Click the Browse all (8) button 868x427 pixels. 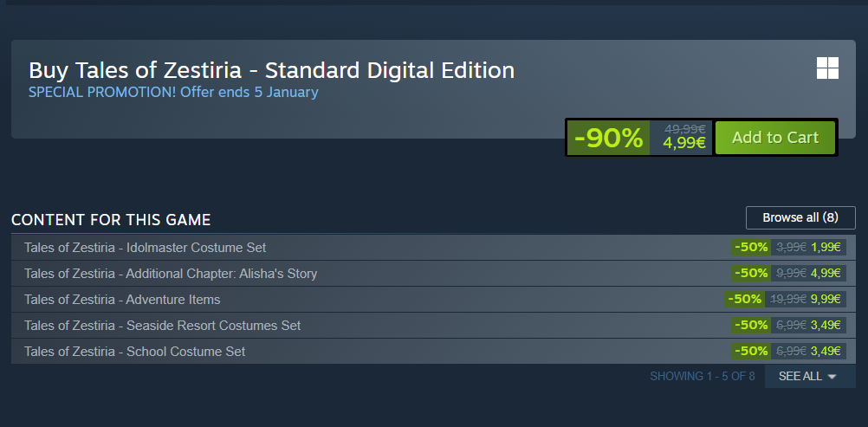point(800,217)
